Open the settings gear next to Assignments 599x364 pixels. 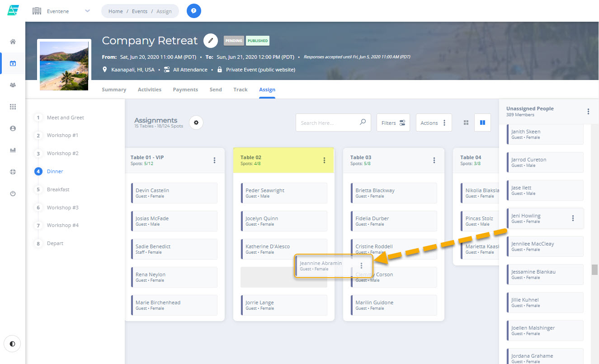pyautogui.click(x=196, y=122)
